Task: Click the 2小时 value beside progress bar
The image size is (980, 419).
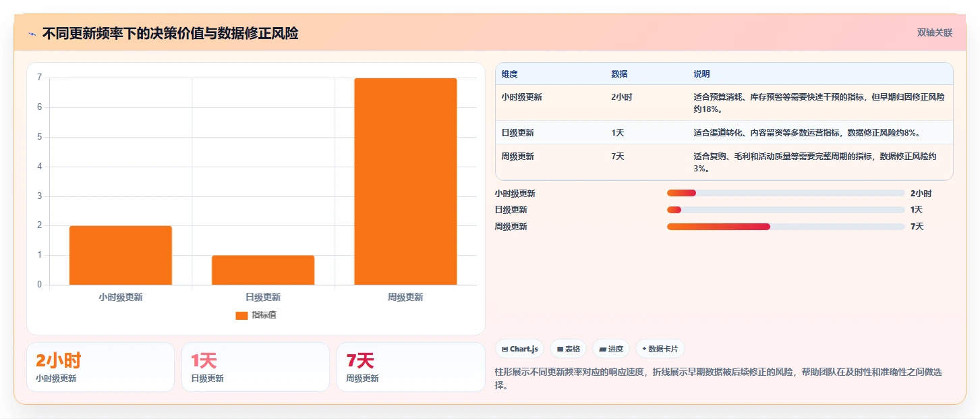Action: 921,194
